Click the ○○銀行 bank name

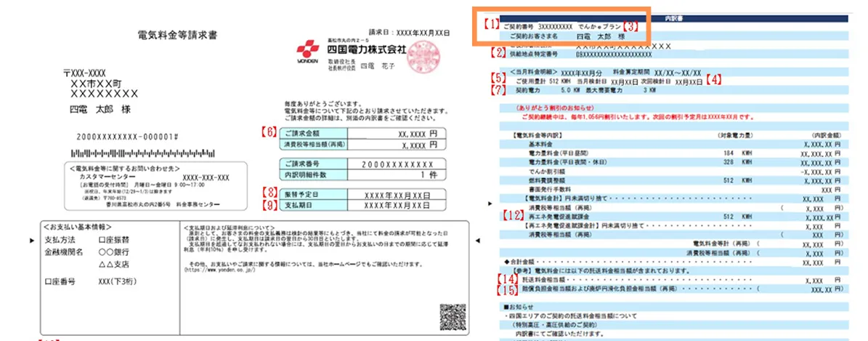click(113, 252)
